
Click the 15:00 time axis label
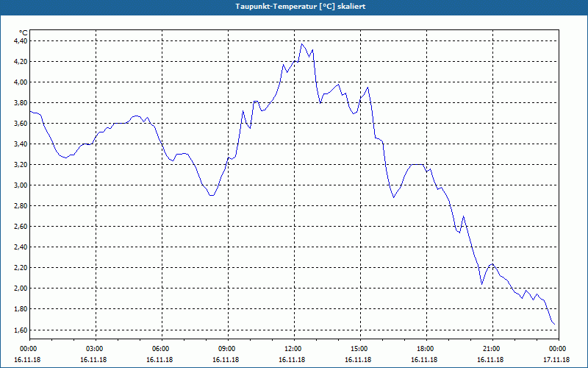(359, 349)
